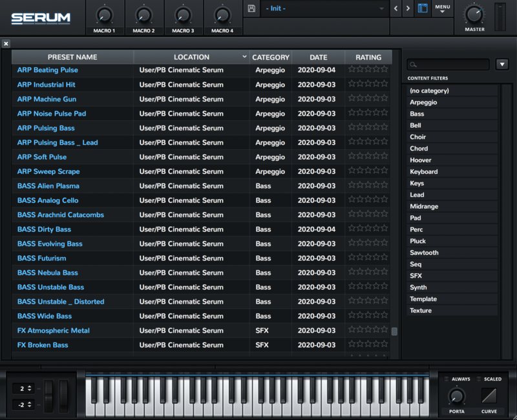Enable the Scaled portamento toggle
The height and width of the screenshot is (420, 517).
pyautogui.click(x=479, y=379)
